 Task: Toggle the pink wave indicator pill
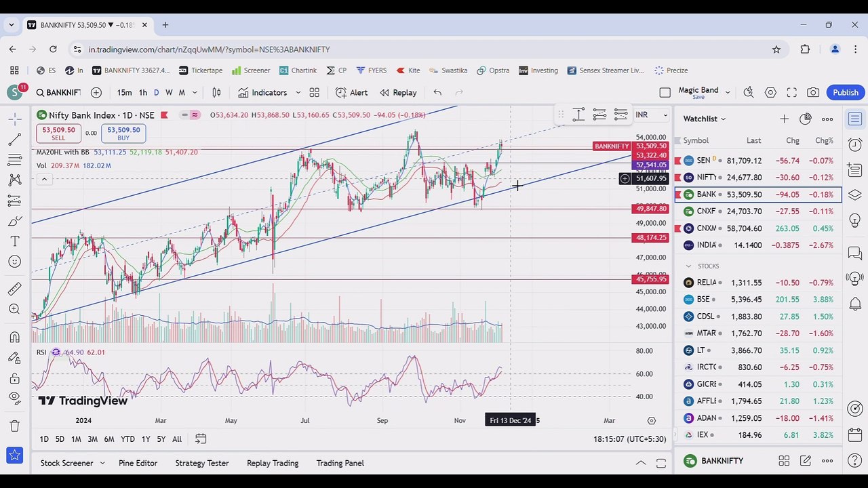pos(195,115)
